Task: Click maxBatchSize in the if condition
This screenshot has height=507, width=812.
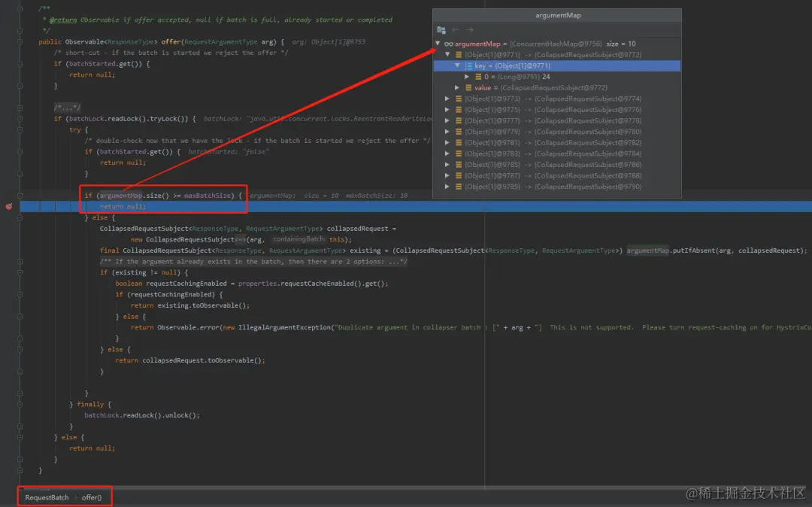Action: [x=208, y=196]
